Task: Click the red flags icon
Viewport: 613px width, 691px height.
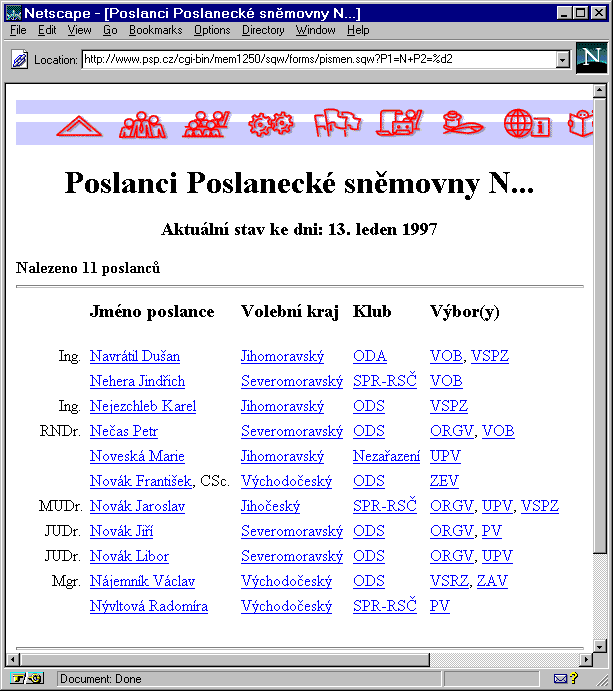Action: point(337,123)
